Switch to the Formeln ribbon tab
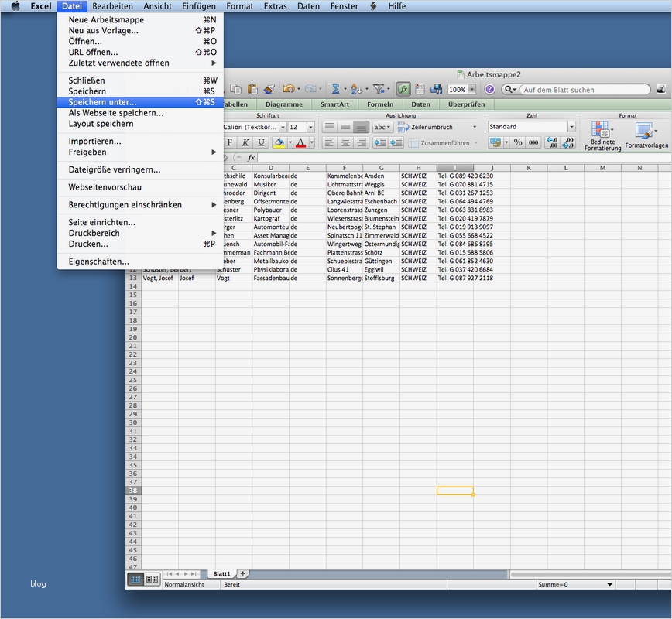672x619 pixels. pos(379,104)
